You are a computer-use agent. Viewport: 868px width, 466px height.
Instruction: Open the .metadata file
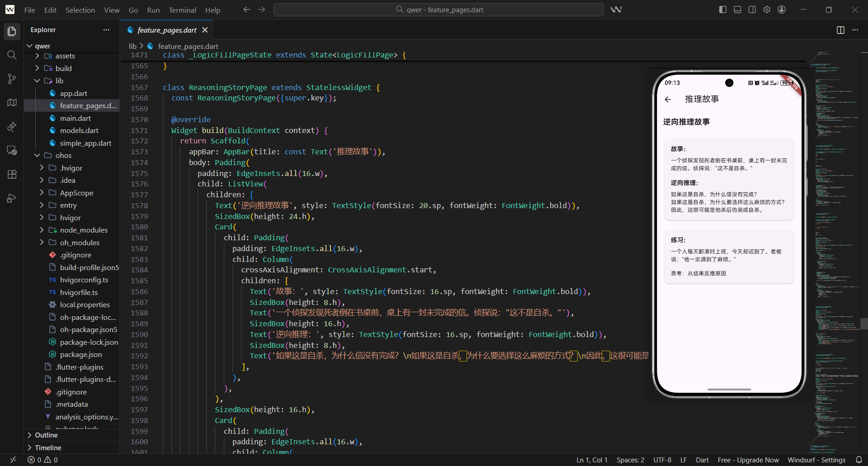[x=71, y=404]
